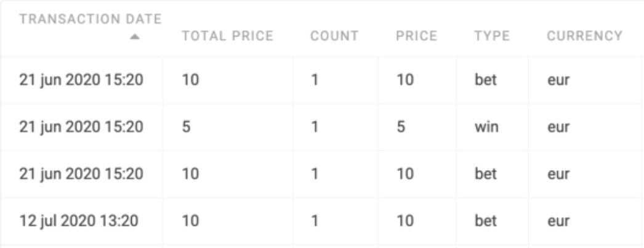Click price 10 in the 12 jul row
The image size is (644, 248).
tap(405, 221)
